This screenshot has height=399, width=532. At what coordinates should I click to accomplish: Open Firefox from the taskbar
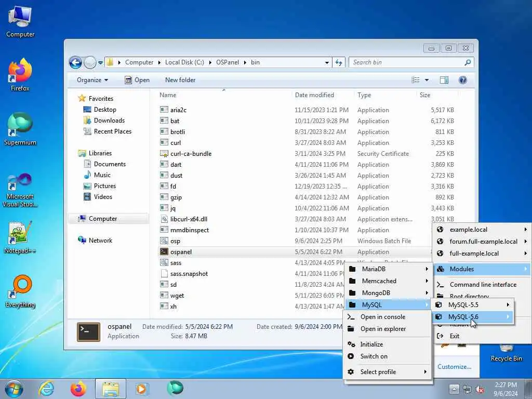pyautogui.click(x=78, y=389)
